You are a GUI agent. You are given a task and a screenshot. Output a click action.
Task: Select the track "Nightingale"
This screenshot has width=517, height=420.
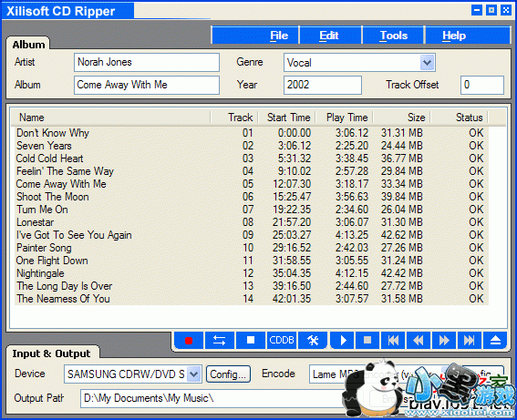click(x=252, y=273)
